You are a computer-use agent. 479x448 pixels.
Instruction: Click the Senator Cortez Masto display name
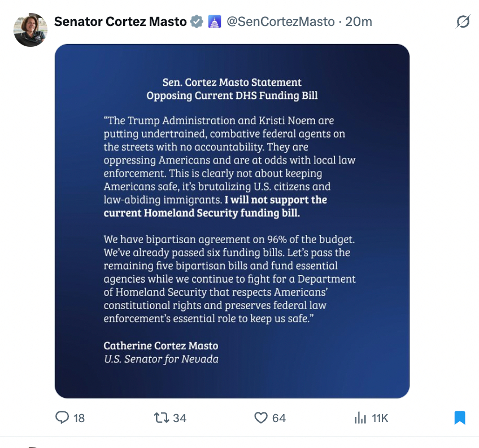pyautogui.click(x=120, y=22)
